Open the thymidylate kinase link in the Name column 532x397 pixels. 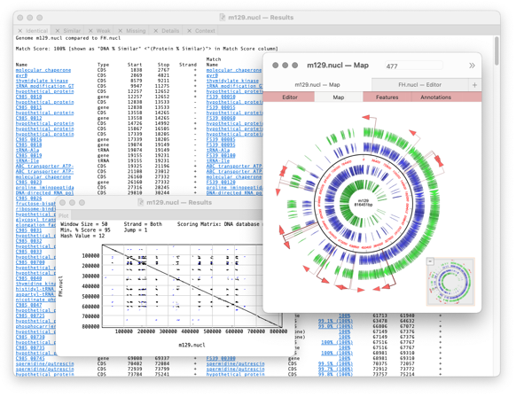tap(42, 81)
